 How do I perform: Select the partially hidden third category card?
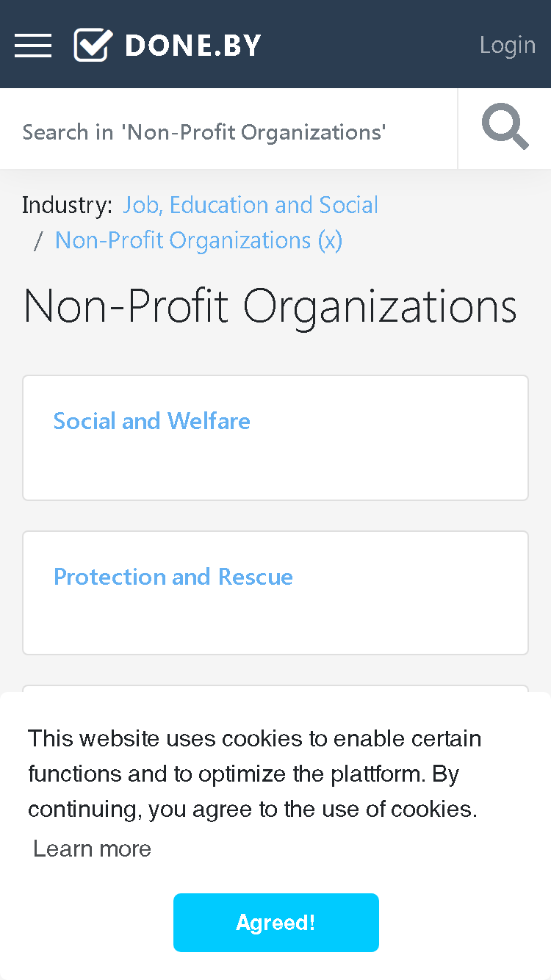point(275,689)
